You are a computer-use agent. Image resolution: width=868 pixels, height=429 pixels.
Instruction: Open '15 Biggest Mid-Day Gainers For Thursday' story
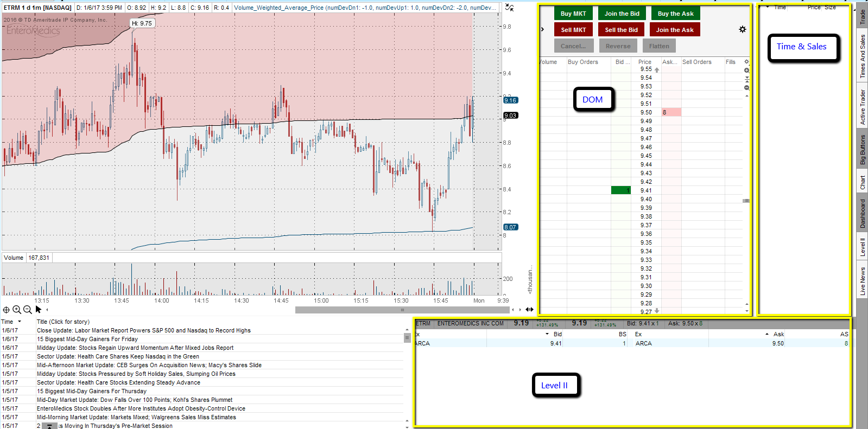pyautogui.click(x=92, y=391)
